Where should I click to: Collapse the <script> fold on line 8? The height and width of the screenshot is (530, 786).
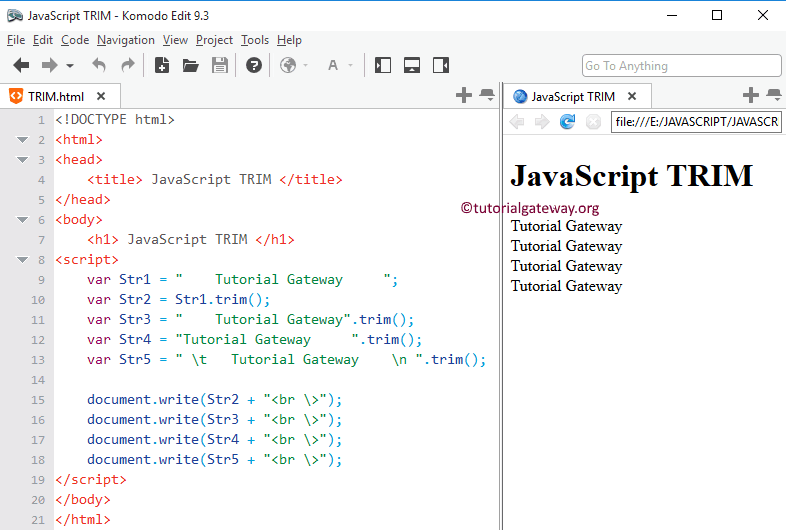point(23,260)
